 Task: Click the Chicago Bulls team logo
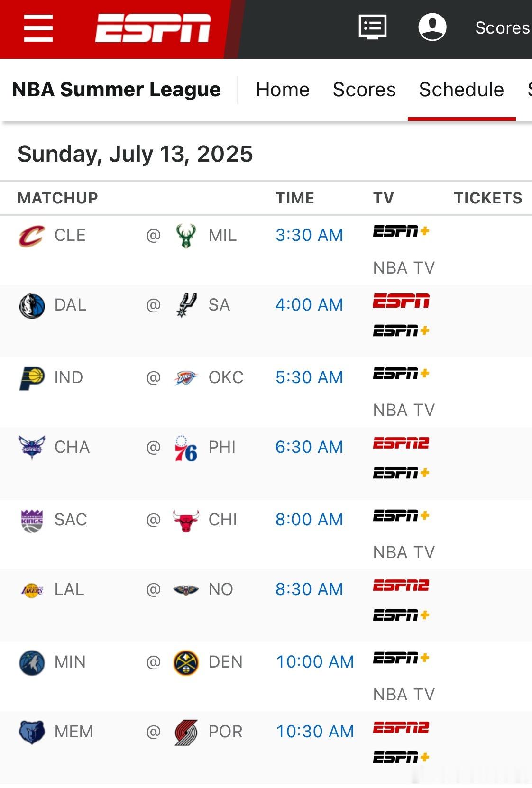point(186,520)
